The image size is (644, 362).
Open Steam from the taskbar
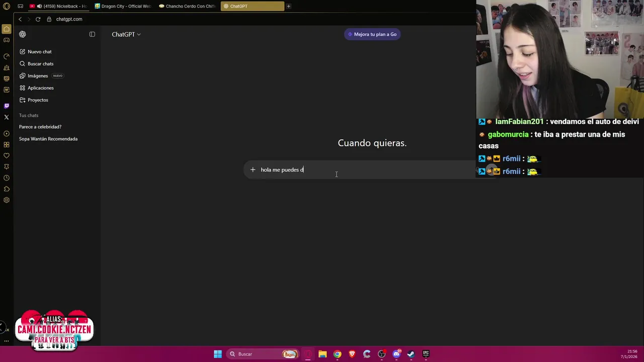click(x=411, y=354)
